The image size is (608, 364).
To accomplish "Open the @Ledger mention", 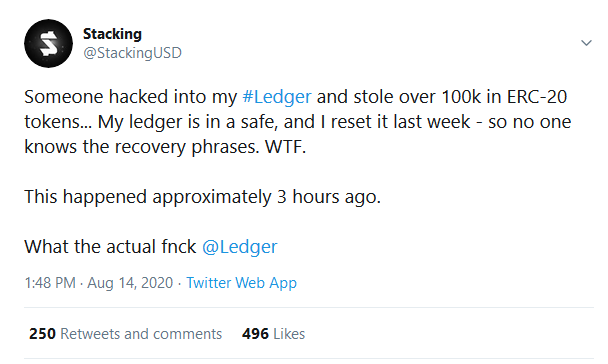I will coord(240,247).
